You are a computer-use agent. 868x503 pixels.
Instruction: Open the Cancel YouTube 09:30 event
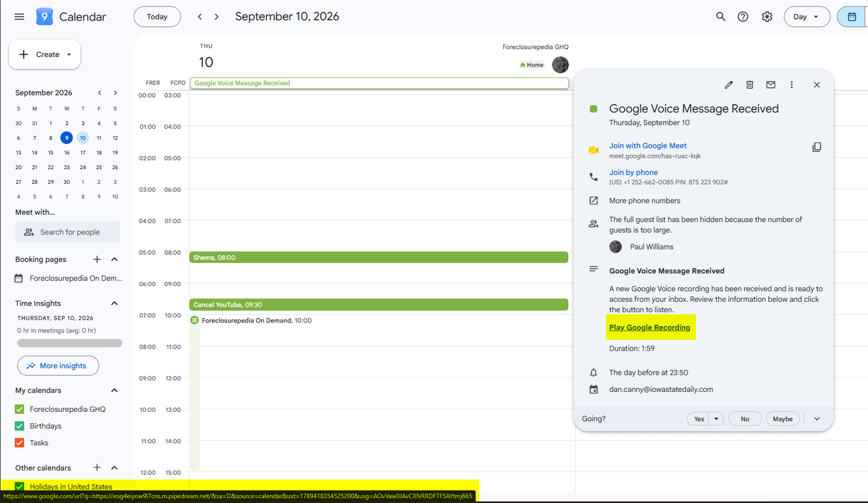(x=379, y=304)
